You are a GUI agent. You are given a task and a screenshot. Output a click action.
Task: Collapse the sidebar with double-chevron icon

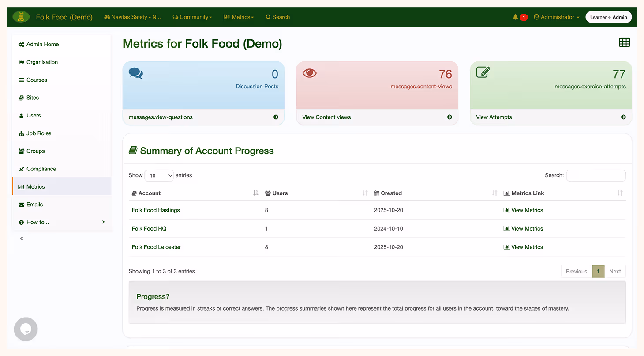pos(22,239)
